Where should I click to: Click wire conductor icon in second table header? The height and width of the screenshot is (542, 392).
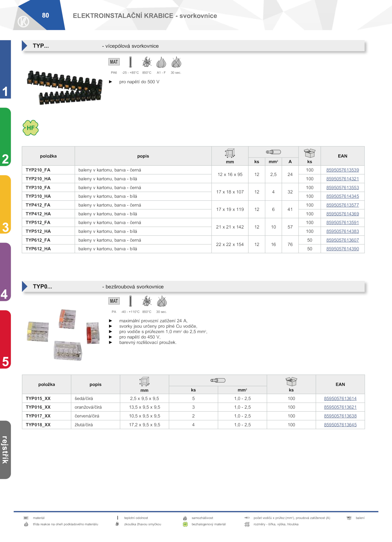(218, 380)
